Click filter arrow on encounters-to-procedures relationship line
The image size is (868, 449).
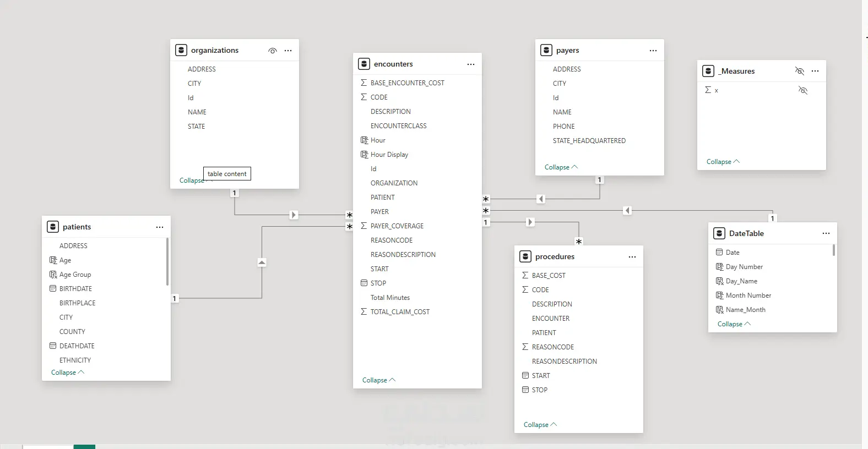tap(530, 222)
